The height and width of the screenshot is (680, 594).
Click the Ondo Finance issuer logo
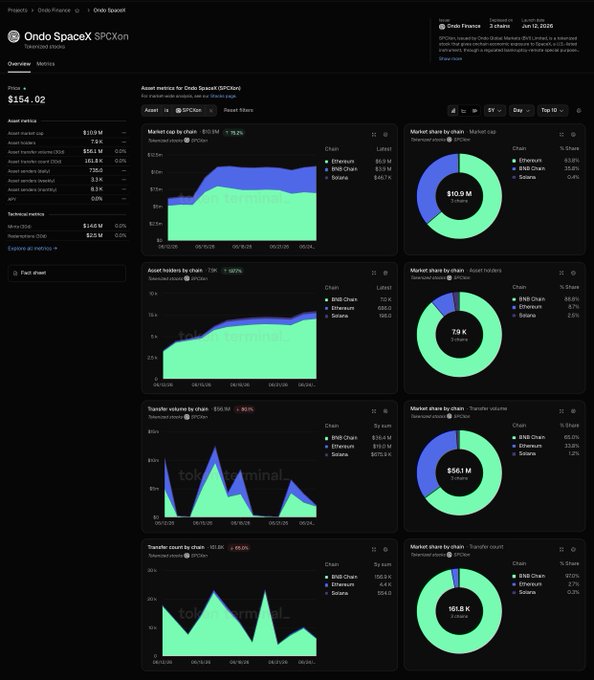[x=442, y=26]
